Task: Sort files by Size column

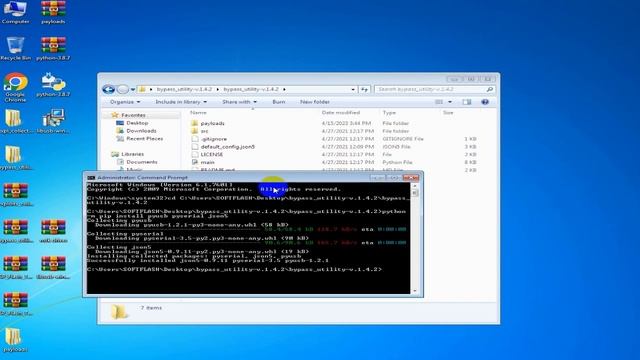Action: tap(448, 112)
